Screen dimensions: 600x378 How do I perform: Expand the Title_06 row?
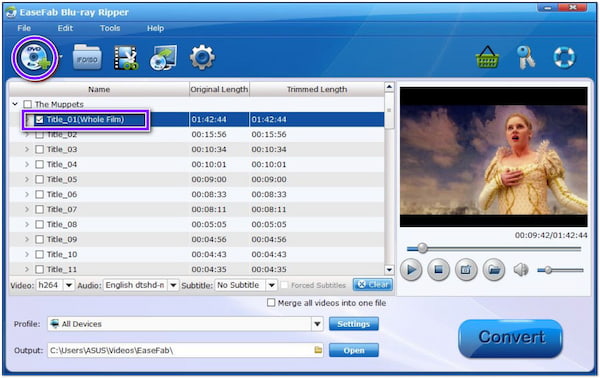[x=27, y=194]
